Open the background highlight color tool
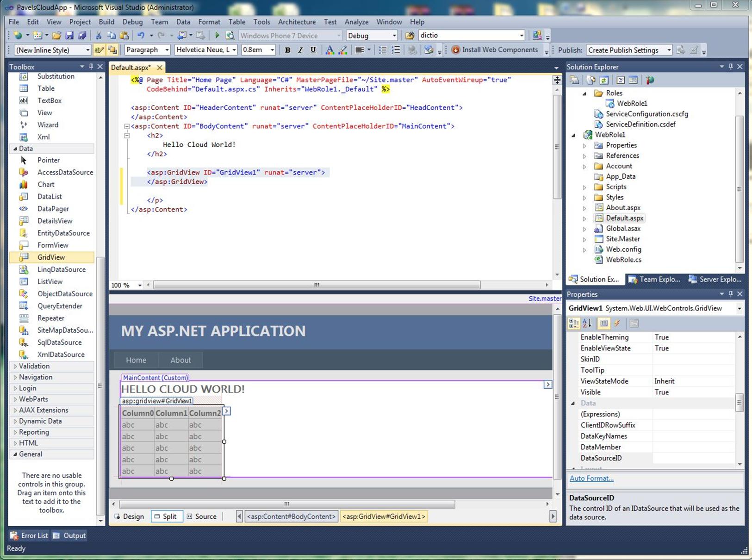The height and width of the screenshot is (560, 752). [x=342, y=50]
